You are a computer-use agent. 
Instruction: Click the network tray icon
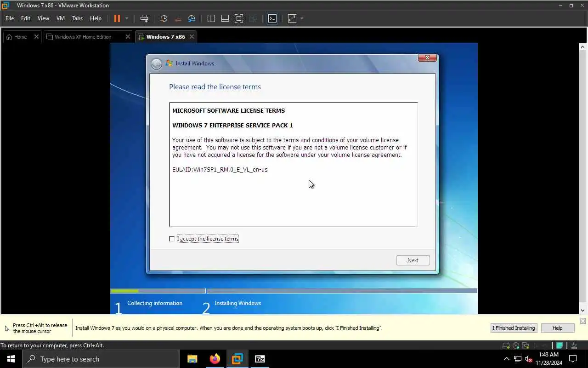click(x=518, y=359)
